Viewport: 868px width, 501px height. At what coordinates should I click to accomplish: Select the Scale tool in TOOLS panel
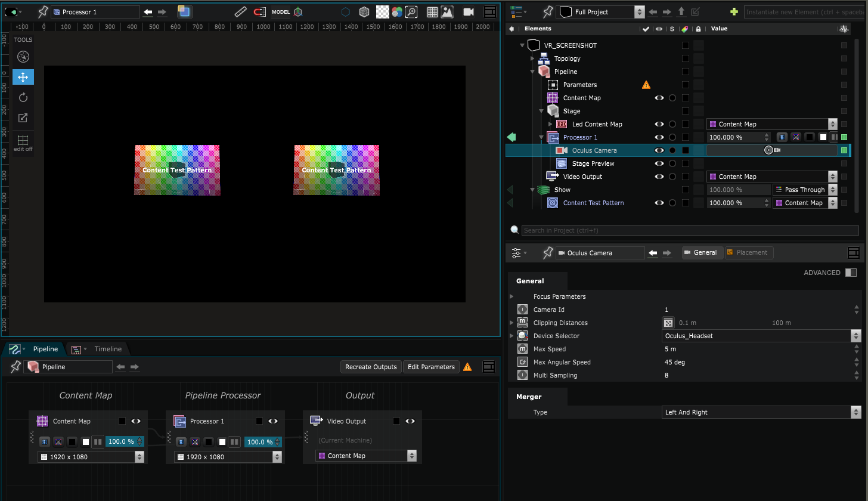click(x=23, y=117)
